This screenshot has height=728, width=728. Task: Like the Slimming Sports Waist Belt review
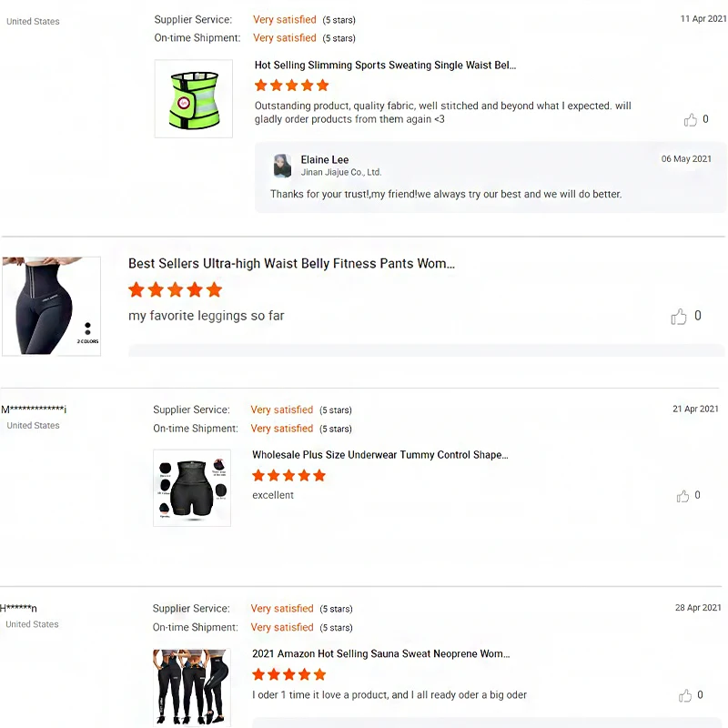pyautogui.click(x=691, y=120)
